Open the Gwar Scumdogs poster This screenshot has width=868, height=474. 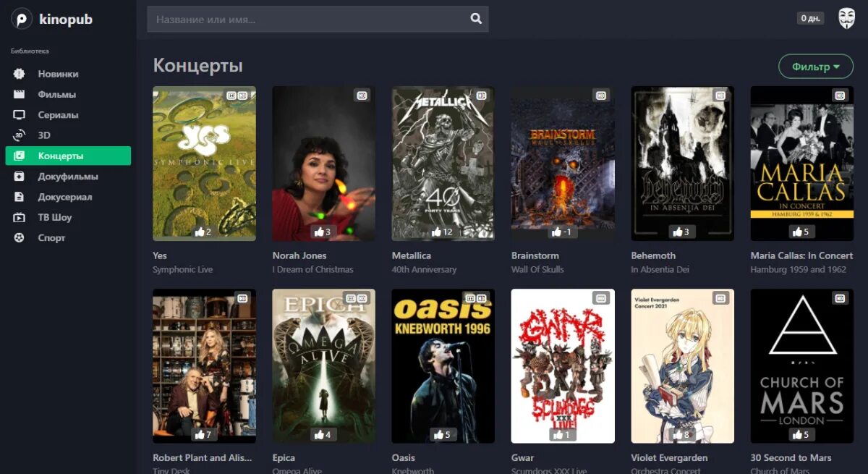[x=563, y=366]
